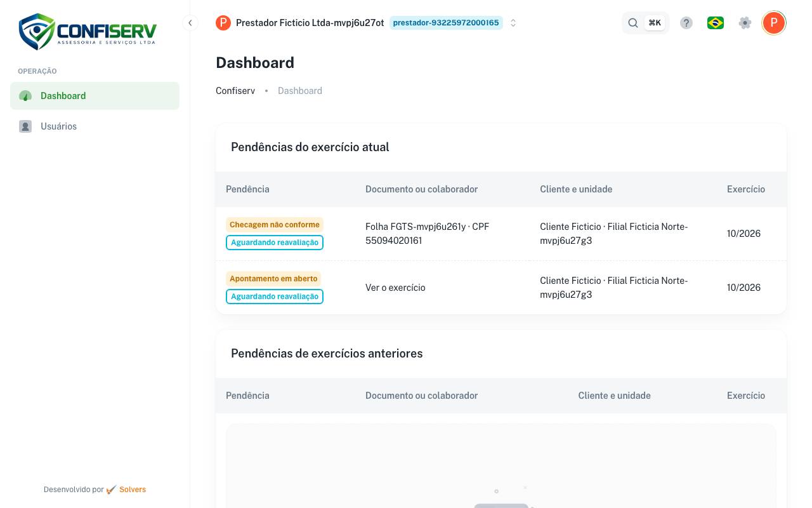Screen dimensions: 812x508
Task: Open settings with the gear icon
Action: (745, 23)
